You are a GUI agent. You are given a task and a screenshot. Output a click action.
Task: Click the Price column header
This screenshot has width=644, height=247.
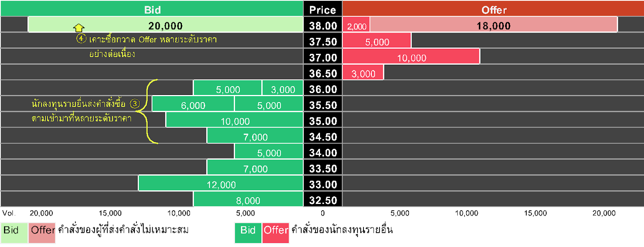click(322, 9)
